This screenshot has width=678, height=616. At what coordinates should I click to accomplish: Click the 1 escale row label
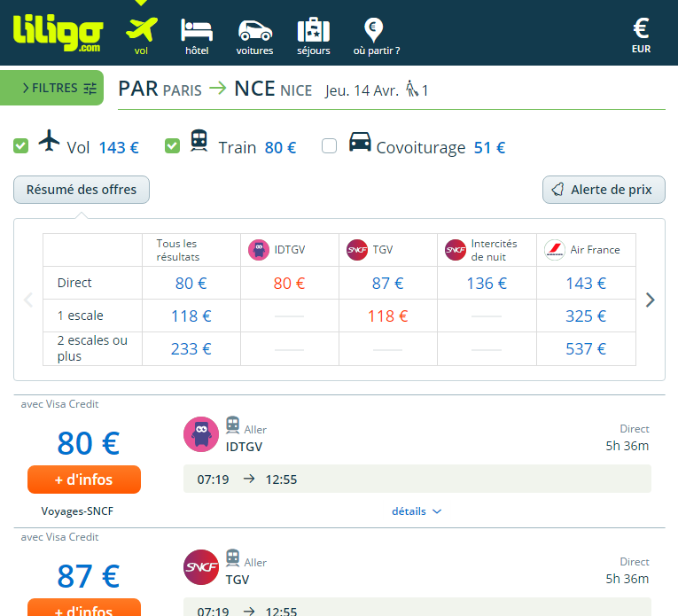[81, 316]
